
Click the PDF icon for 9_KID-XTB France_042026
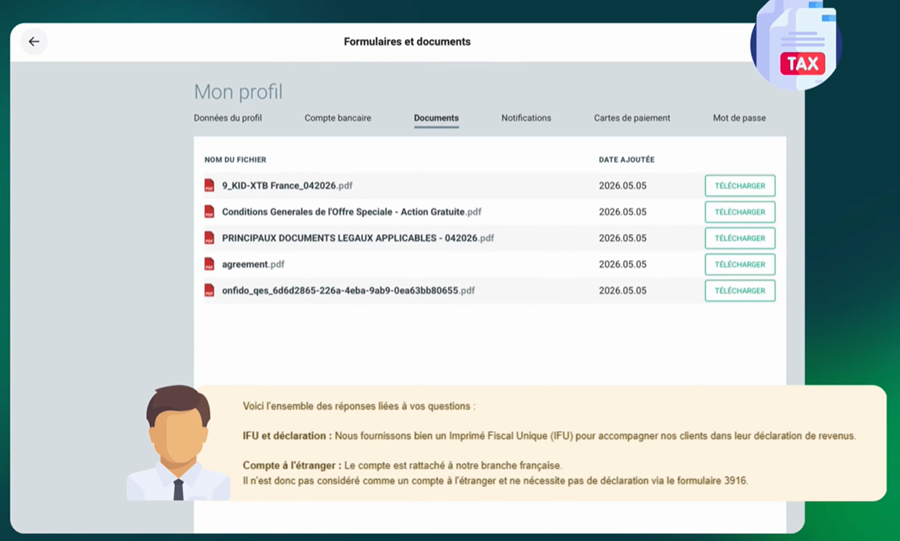point(210,185)
